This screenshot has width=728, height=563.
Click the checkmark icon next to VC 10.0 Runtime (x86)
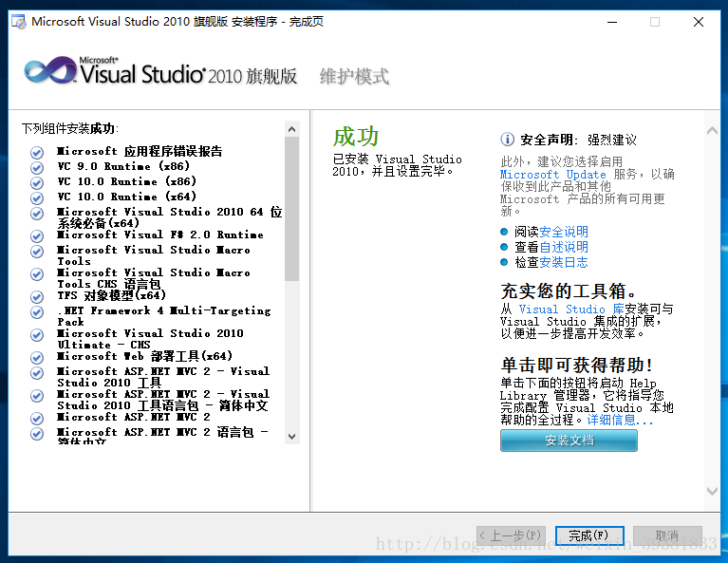[37, 182]
